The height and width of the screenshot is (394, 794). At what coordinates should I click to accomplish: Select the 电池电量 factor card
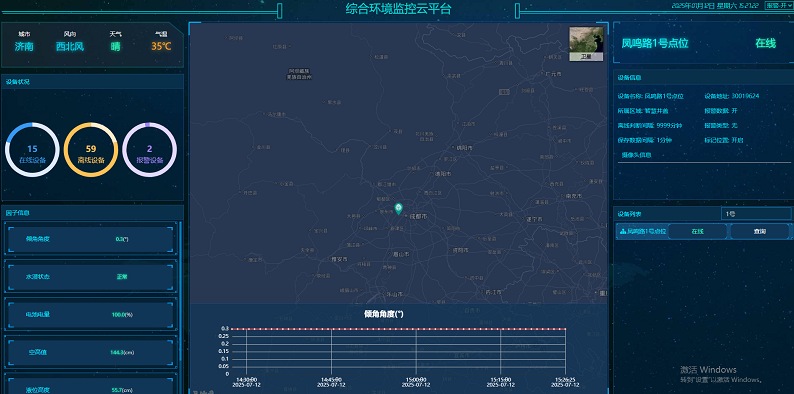91,314
